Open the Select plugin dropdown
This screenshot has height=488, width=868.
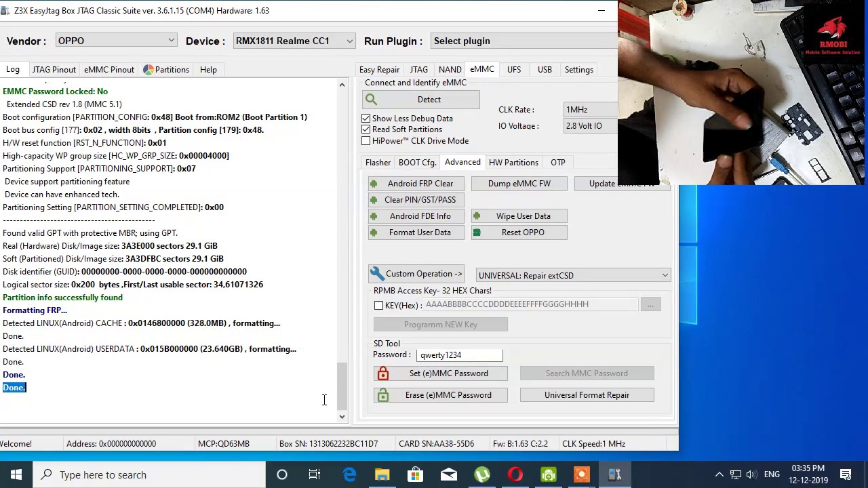(x=524, y=41)
